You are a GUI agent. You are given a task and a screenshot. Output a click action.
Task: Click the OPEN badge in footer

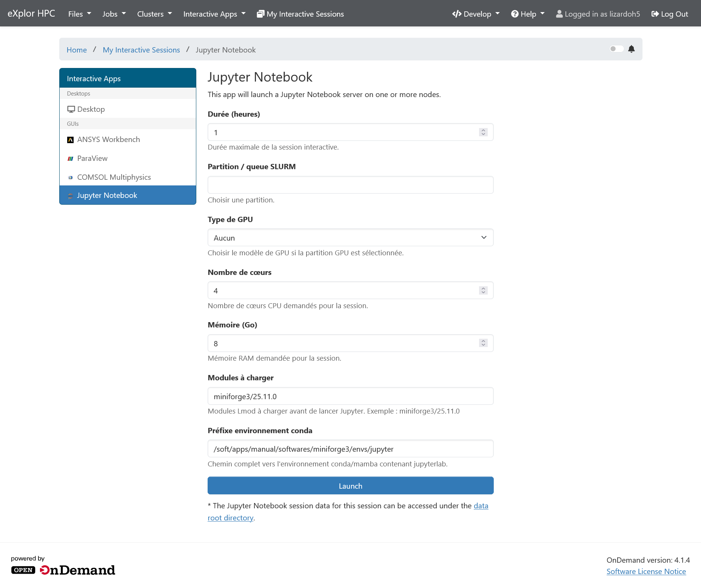(x=23, y=570)
